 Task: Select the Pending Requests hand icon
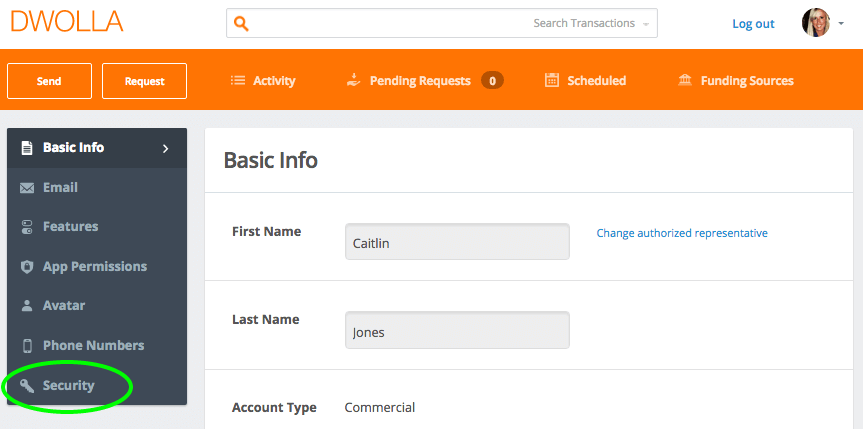coord(353,80)
